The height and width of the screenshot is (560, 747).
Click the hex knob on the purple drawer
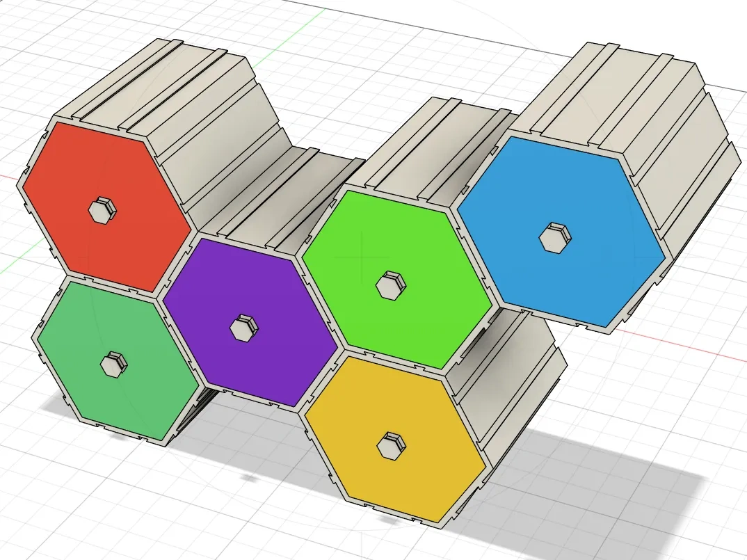point(243,328)
